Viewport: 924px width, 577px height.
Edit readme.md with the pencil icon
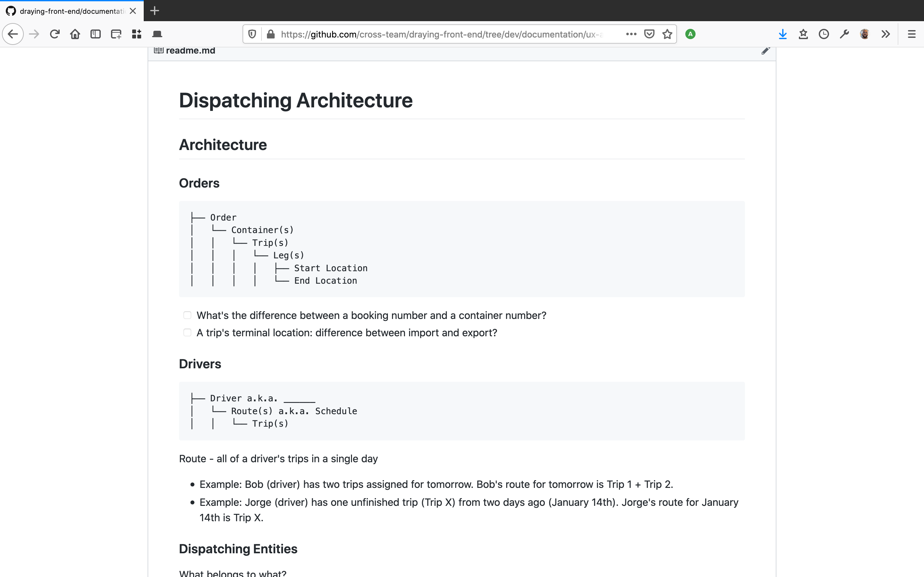pyautogui.click(x=765, y=51)
